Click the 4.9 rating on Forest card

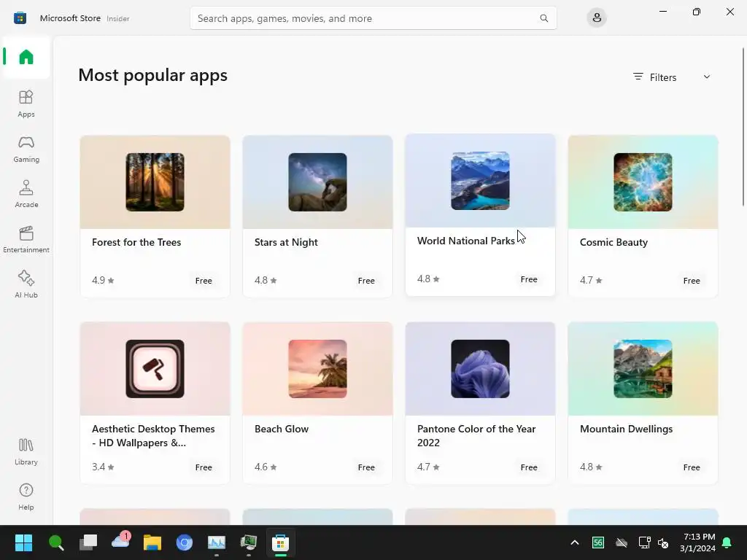click(103, 281)
